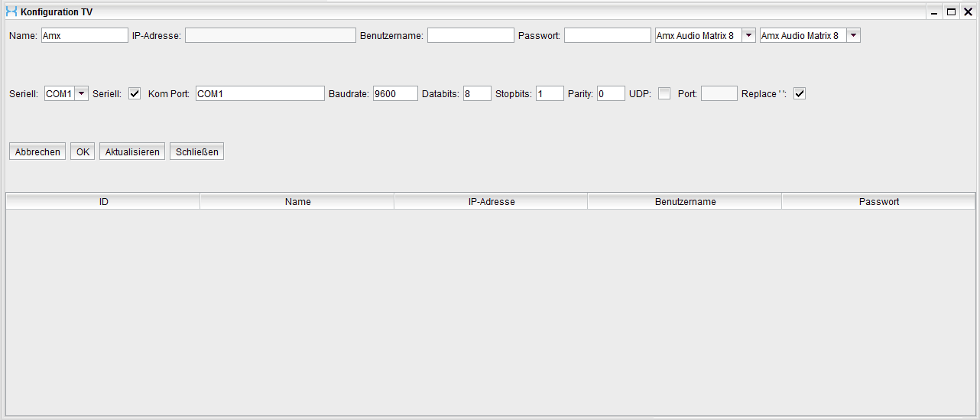
Task: Focus the Baudrate input field
Action: (395, 93)
